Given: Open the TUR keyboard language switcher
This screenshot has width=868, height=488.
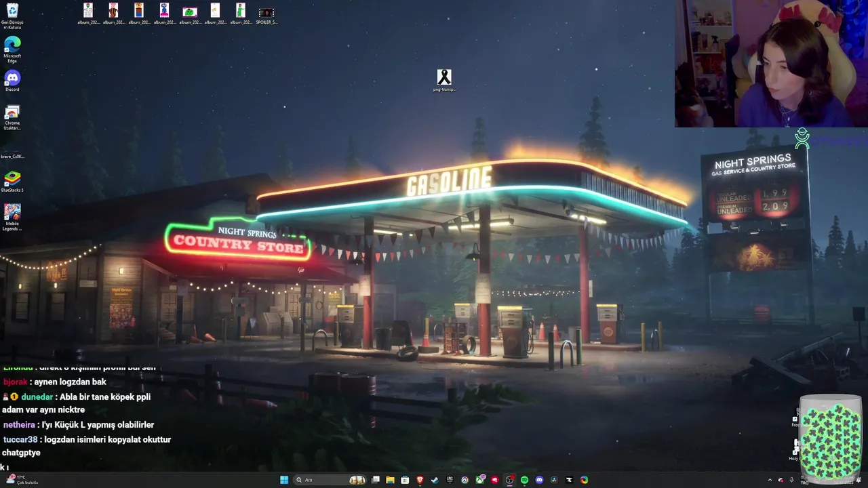Looking at the screenshot, I should 805,480.
